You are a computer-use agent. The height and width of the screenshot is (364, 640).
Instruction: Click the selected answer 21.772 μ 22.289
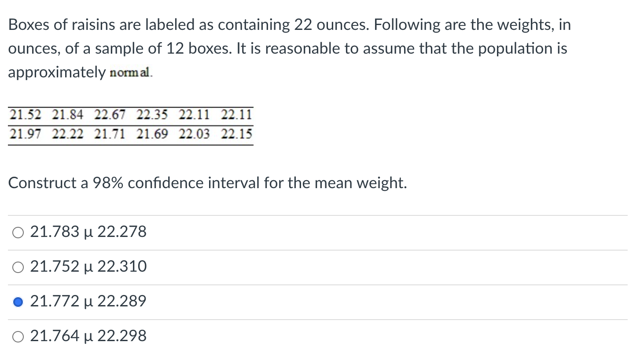pyautogui.click(x=88, y=301)
